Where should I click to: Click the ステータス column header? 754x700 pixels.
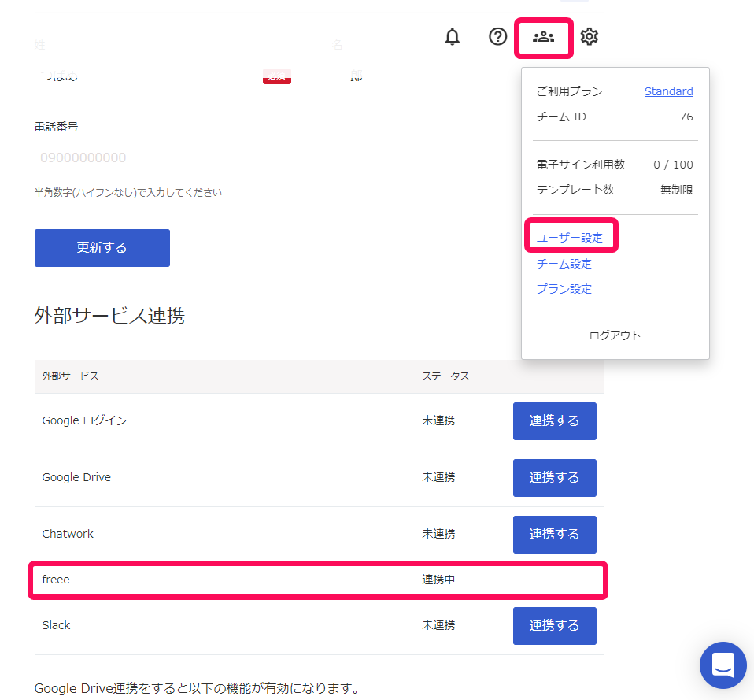click(x=445, y=376)
